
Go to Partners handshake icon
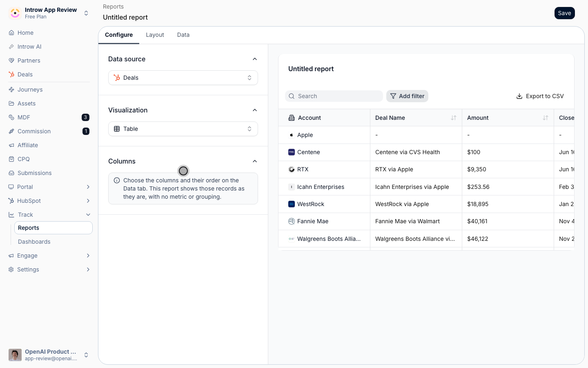11,61
